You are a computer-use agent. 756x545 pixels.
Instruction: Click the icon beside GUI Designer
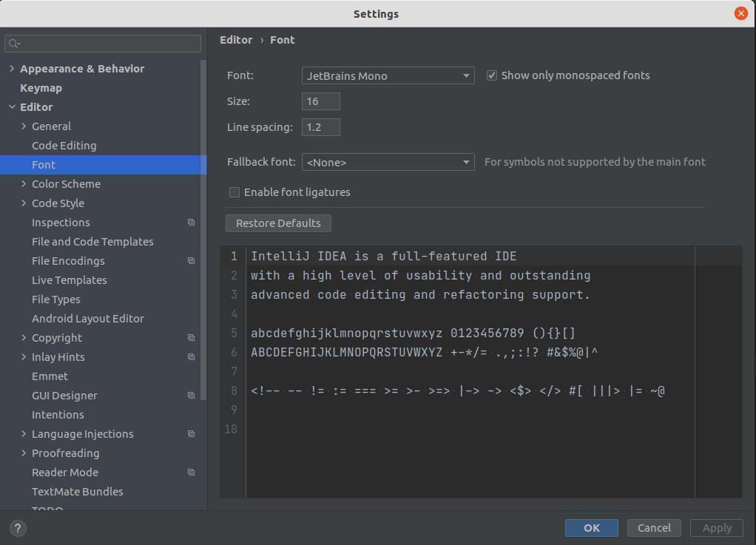pyautogui.click(x=191, y=396)
